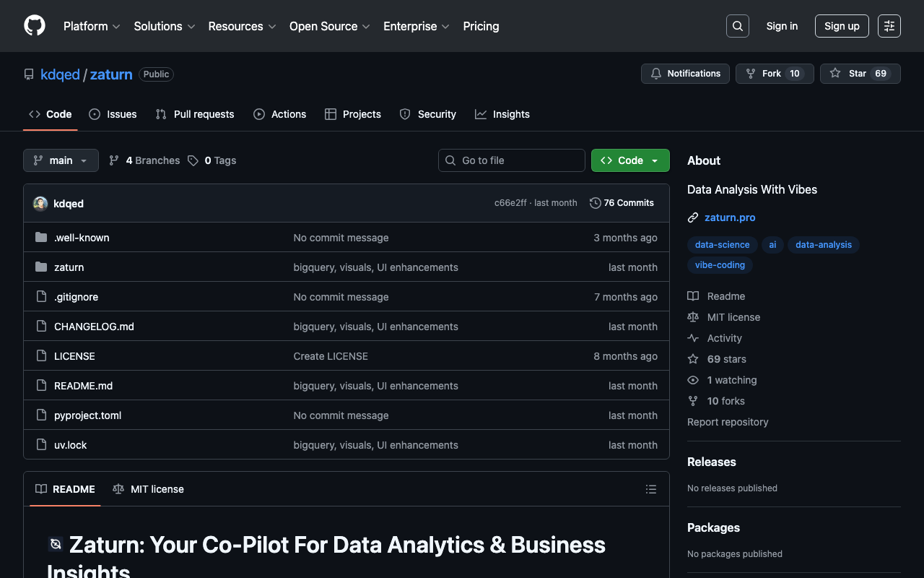The height and width of the screenshot is (578, 924).
Task: Open the Solutions navigation menu
Action: tap(164, 26)
